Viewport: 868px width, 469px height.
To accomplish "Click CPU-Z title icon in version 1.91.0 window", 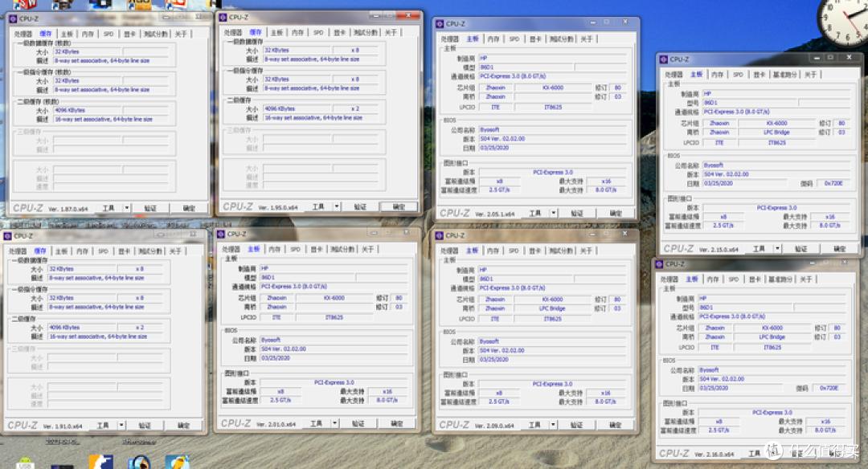I will 8,236.
